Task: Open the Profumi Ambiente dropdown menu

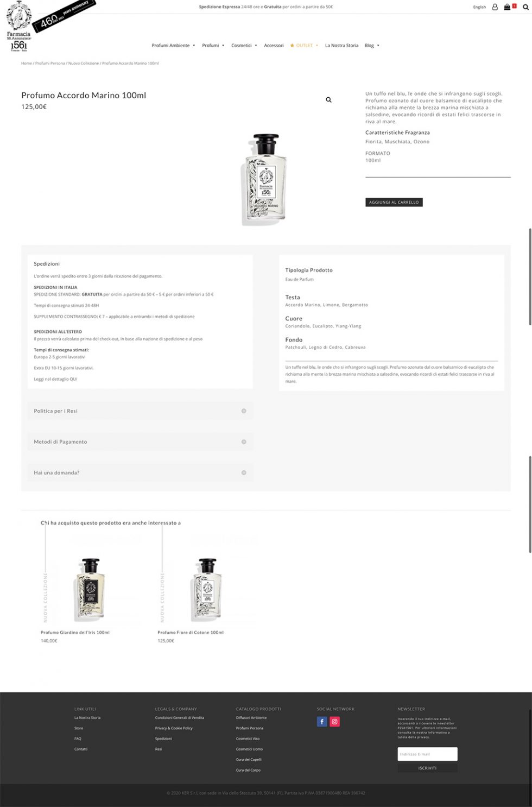Action: (x=173, y=46)
